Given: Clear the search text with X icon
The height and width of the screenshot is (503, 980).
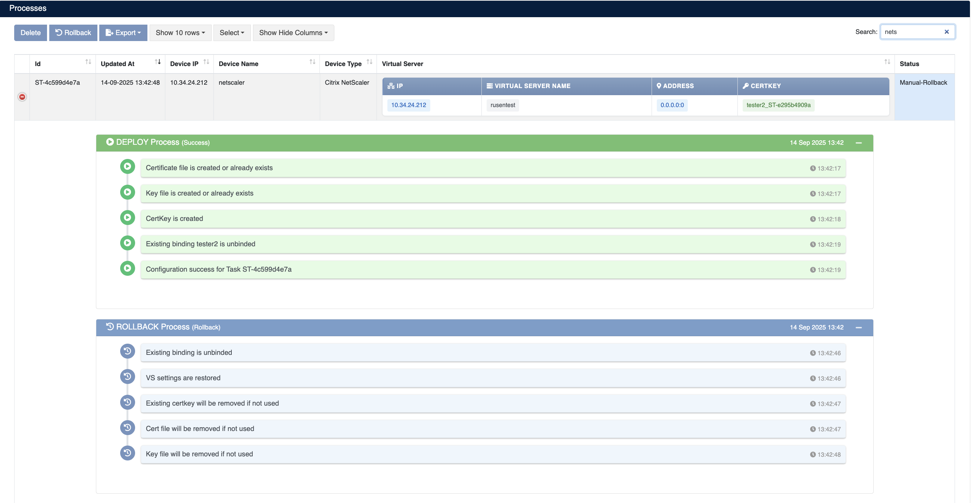Looking at the screenshot, I should click(x=946, y=32).
